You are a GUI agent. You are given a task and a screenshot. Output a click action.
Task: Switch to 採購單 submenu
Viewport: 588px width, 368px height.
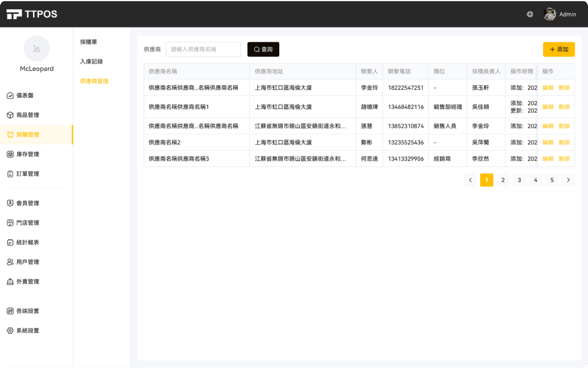click(x=88, y=42)
